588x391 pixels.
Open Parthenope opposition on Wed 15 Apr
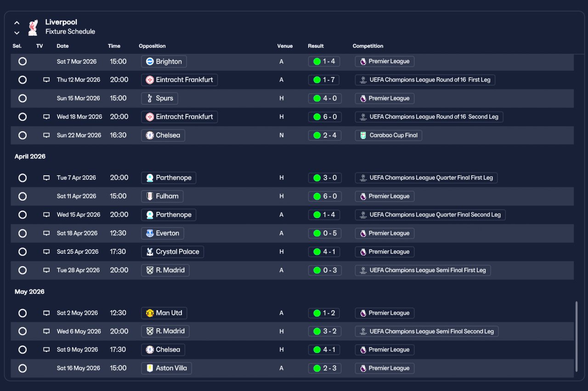[169, 215]
